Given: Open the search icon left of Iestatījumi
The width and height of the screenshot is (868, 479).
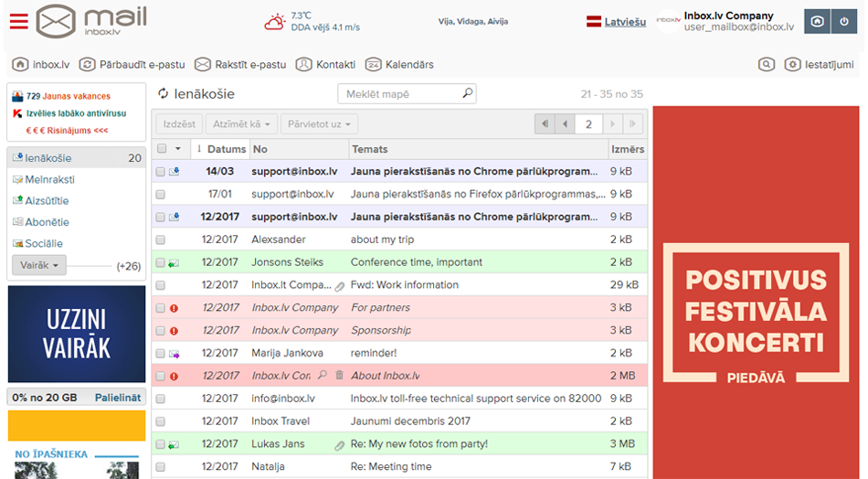Looking at the screenshot, I should click(767, 64).
